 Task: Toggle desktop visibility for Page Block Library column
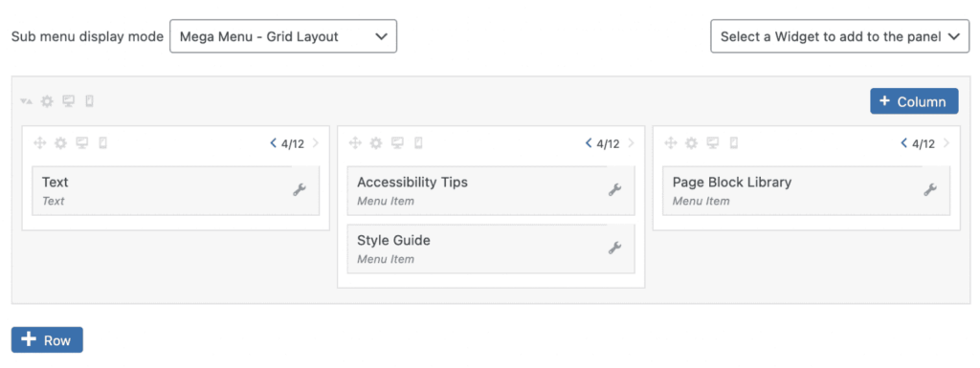point(712,143)
